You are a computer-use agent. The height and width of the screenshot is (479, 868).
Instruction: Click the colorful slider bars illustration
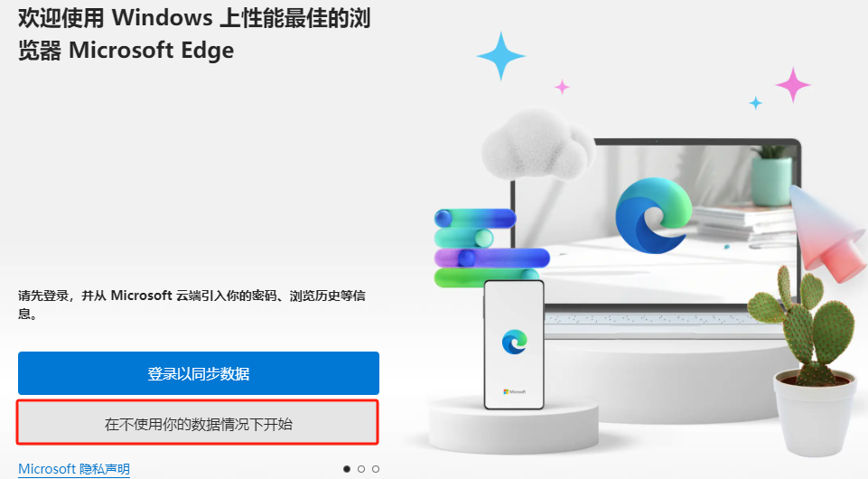click(x=491, y=248)
